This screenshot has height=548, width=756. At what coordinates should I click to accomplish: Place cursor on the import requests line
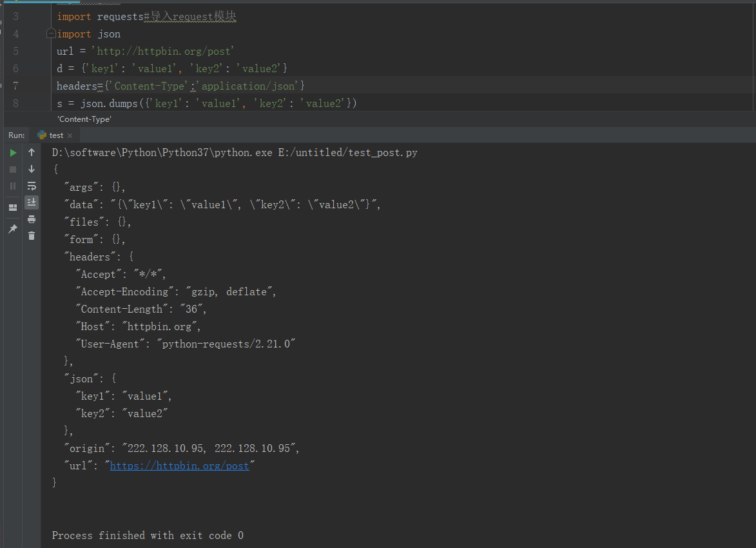(x=146, y=16)
